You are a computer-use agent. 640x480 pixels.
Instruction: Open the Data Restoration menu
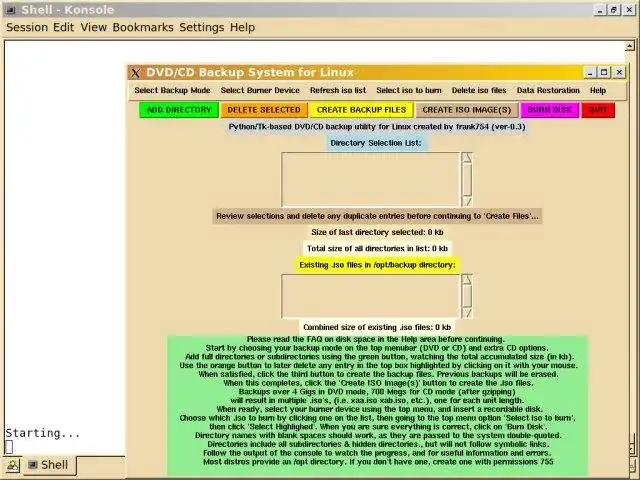click(548, 90)
